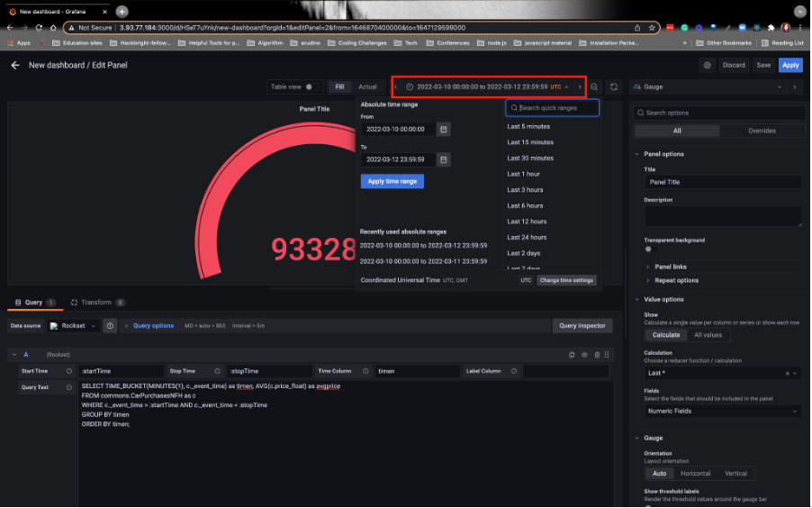Screen dimensions: 812x508
Task: Grab the drag handle of query A
Action: (607, 355)
